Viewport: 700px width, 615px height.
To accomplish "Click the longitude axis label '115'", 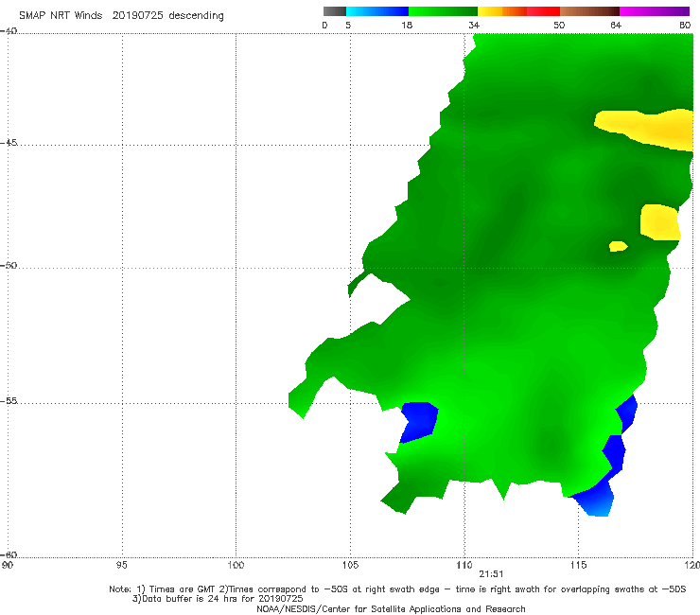I will pyautogui.click(x=579, y=565).
